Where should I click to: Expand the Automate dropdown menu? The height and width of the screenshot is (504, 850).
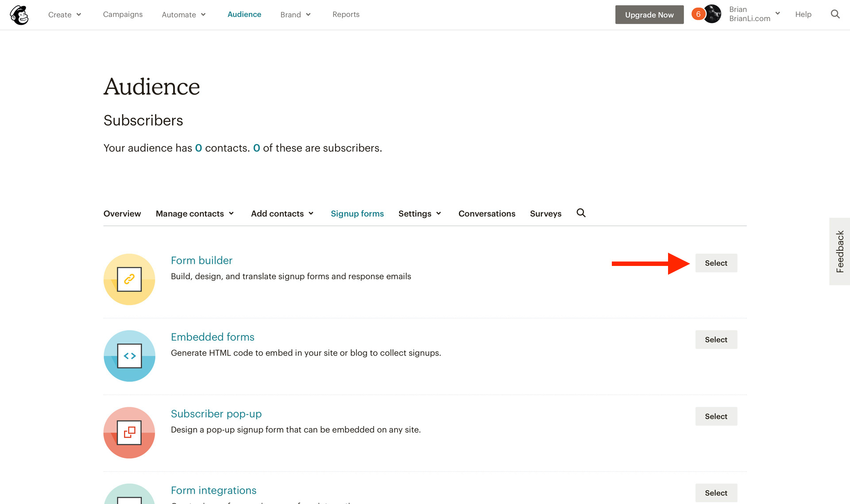(184, 15)
